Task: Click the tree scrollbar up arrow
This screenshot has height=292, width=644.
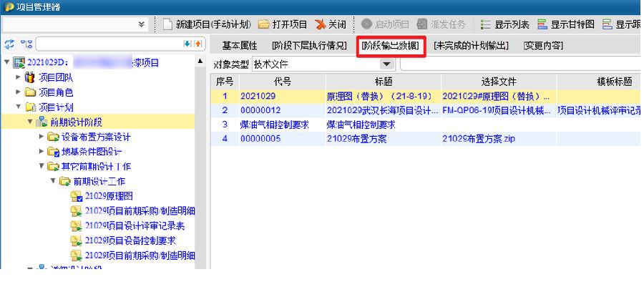Action: click(200, 61)
